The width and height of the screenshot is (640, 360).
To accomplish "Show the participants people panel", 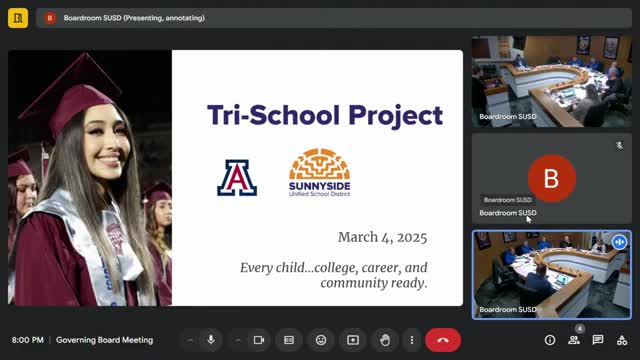I will pyautogui.click(x=574, y=340).
